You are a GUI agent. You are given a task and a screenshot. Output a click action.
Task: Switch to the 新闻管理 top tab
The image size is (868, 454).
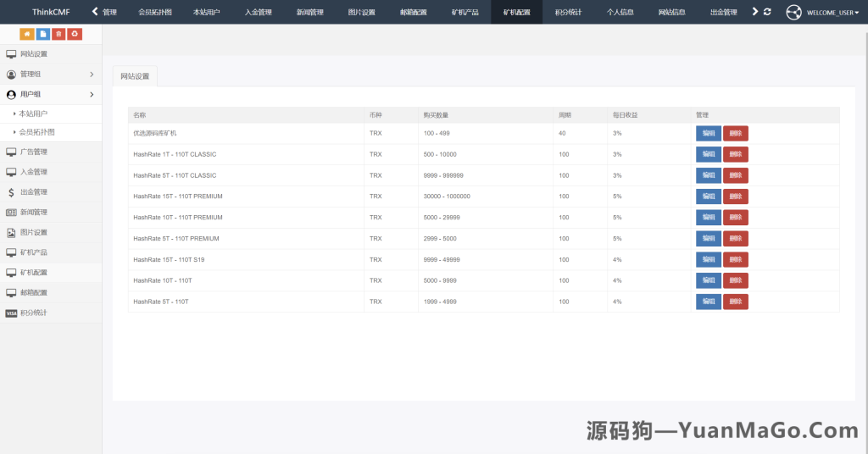[x=310, y=13]
